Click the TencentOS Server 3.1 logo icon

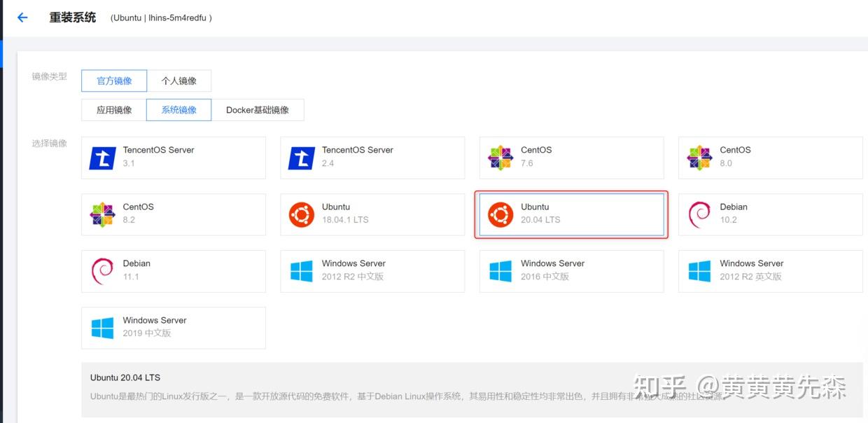pyautogui.click(x=102, y=158)
